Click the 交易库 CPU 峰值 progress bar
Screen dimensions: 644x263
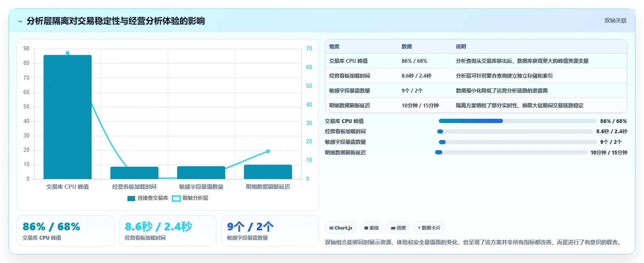point(518,121)
